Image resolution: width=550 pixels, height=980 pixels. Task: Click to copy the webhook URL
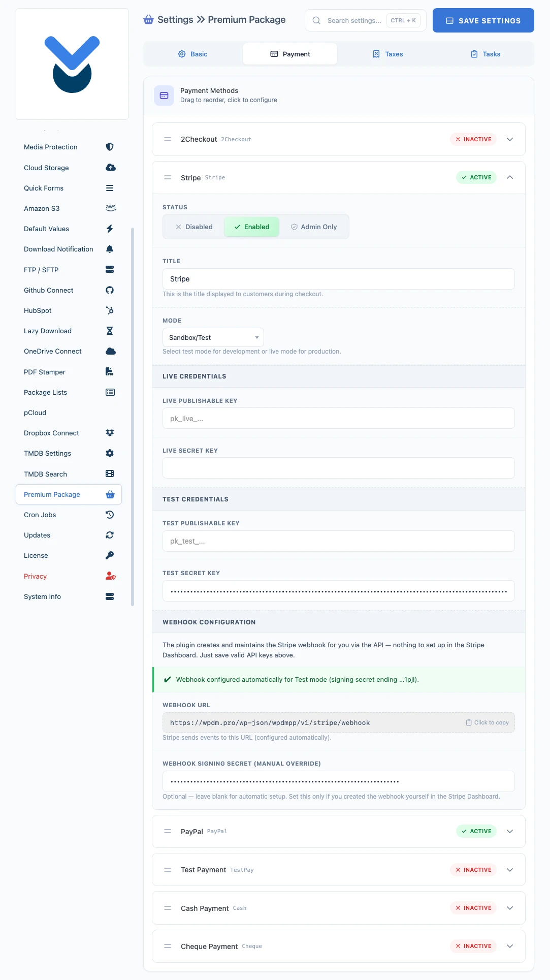point(488,722)
